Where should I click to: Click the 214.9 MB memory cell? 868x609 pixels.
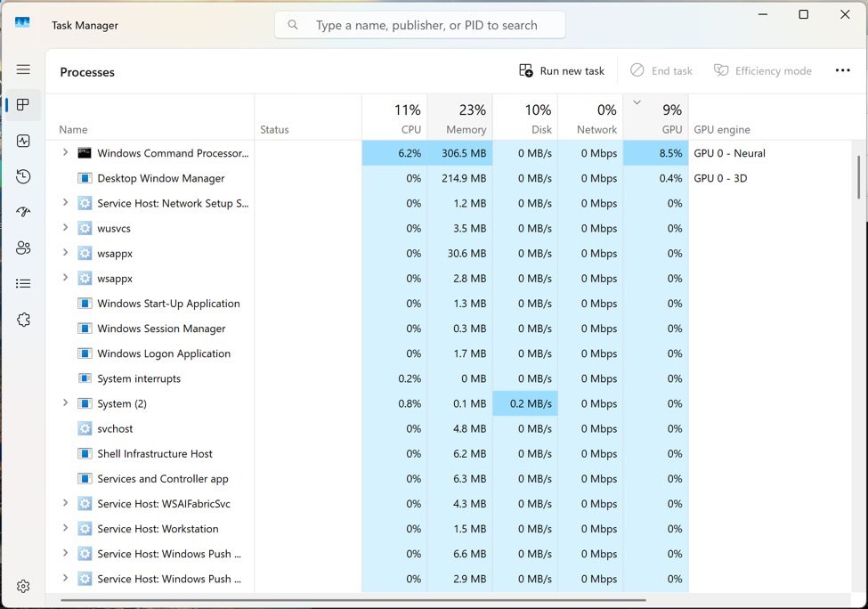460,178
